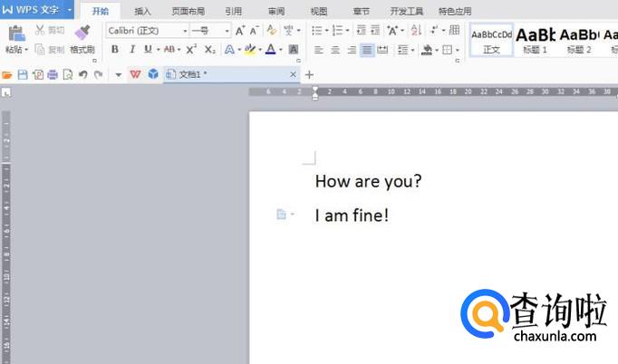The image size is (618, 364).
Task: Click the increase font size icon
Action: 240,31
